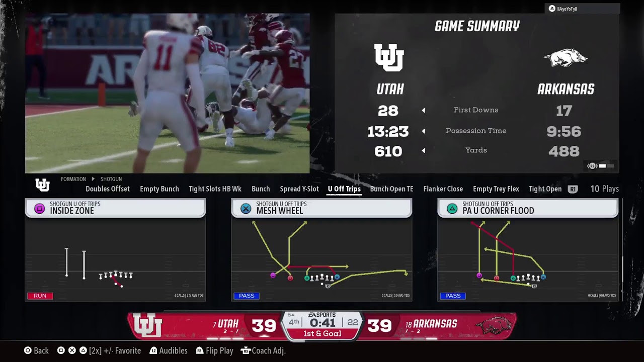Click Arkansas's 9:56 possession time
Screen dimensions: 644x362
point(564,132)
